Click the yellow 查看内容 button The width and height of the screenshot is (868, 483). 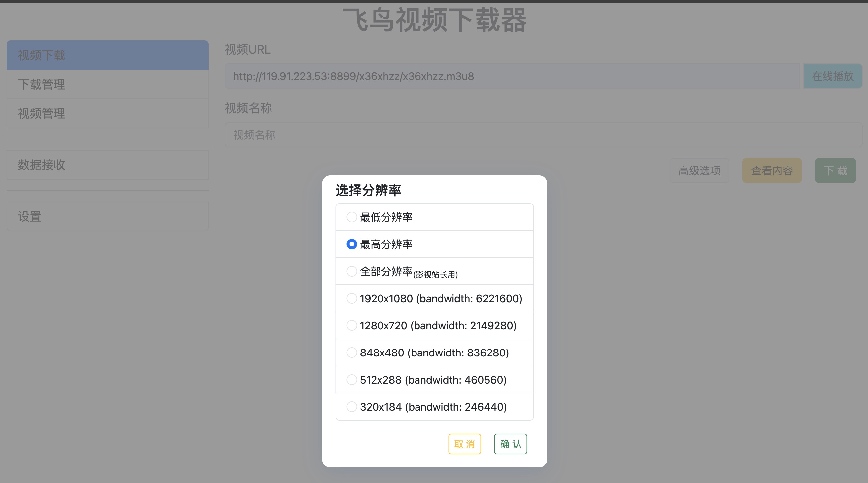pyautogui.click(x=772, y=170)
